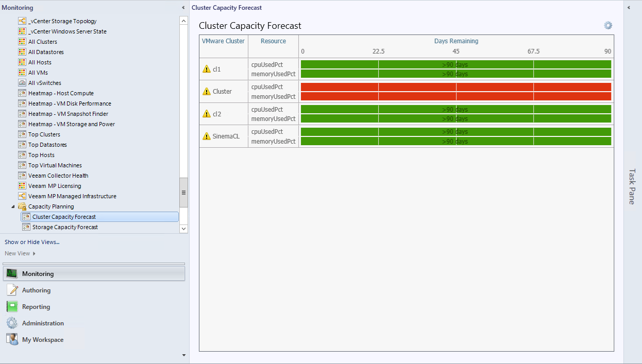Click Reporting workspace icon
642x364 pixels.
pos(12,306)
